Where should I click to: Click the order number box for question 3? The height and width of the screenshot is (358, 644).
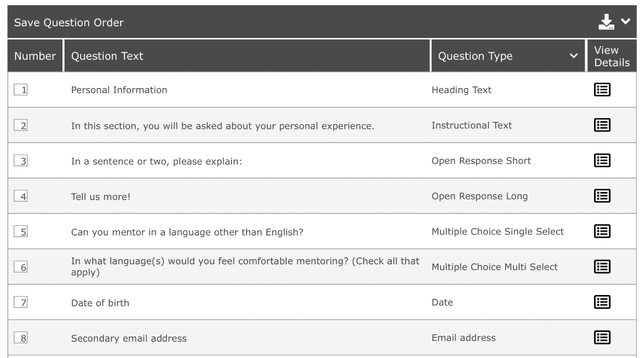click(21, 160)
